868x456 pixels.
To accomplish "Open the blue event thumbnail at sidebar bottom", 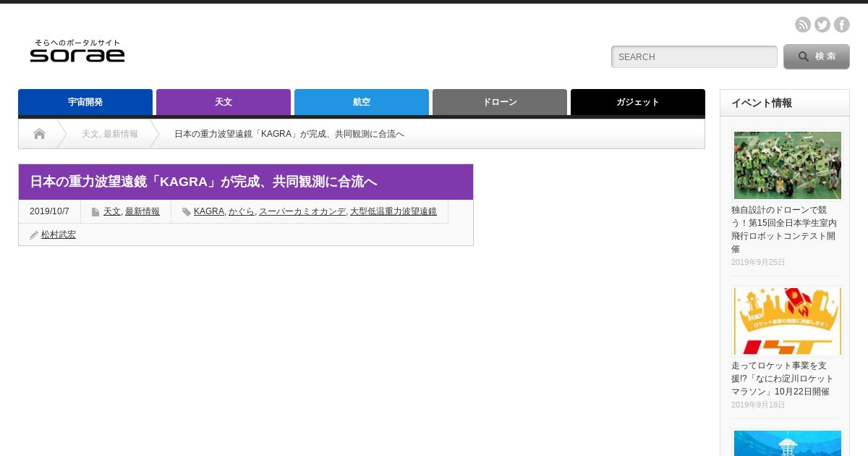I will pyautogui.click(x=787, y=442).
